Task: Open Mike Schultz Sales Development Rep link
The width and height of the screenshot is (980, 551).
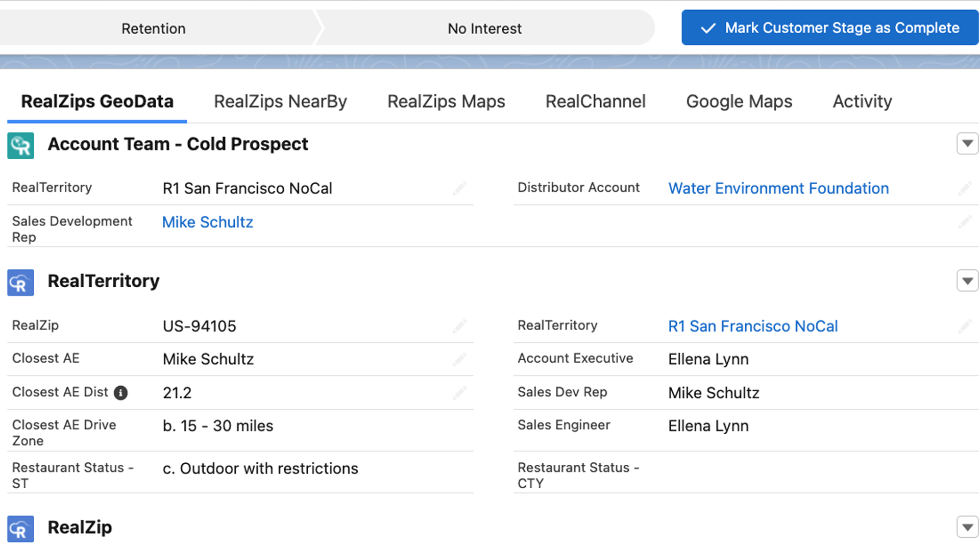Action: (x=208, y=222)
